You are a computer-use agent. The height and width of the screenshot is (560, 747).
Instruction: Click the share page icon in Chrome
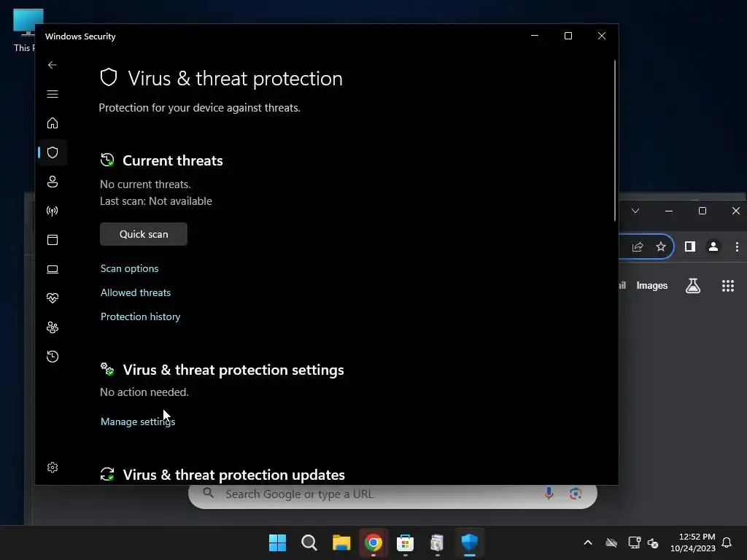pyautogui.click(x=638, y=246)
